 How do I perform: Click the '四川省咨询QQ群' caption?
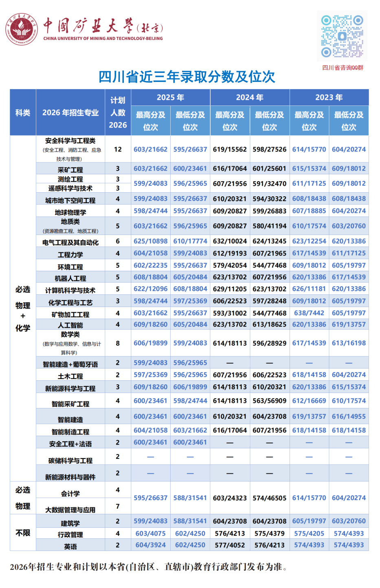343,68
